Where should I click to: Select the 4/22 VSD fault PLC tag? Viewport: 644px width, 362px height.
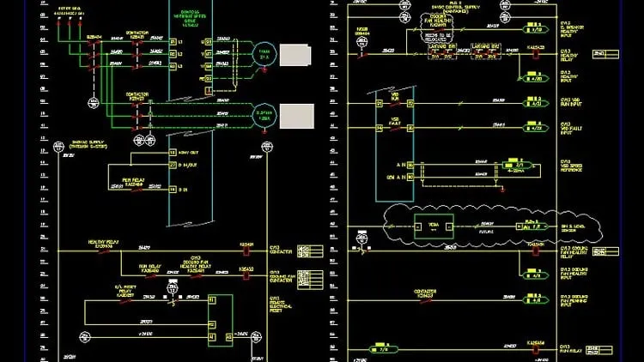point(536,128)
